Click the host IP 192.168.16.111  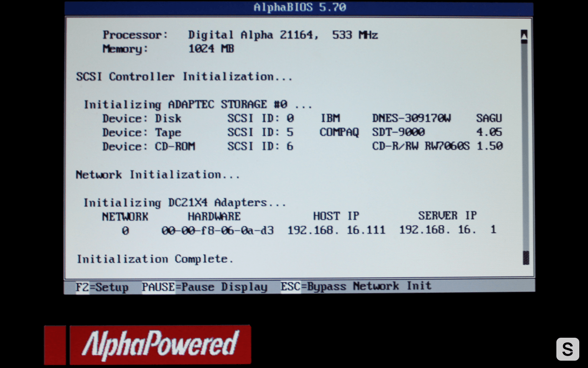point(336,230)
